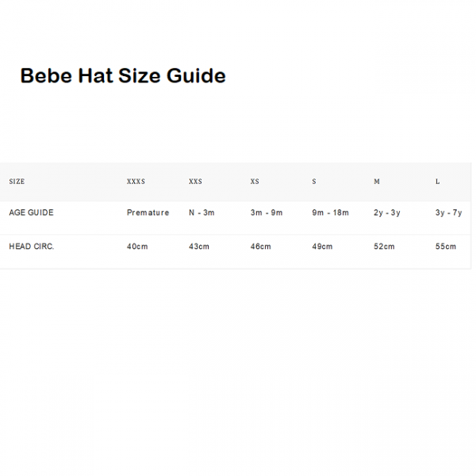The image size is (476, 476).
Task: Select the 3y - 7y age cell
Action: (449, 213)
